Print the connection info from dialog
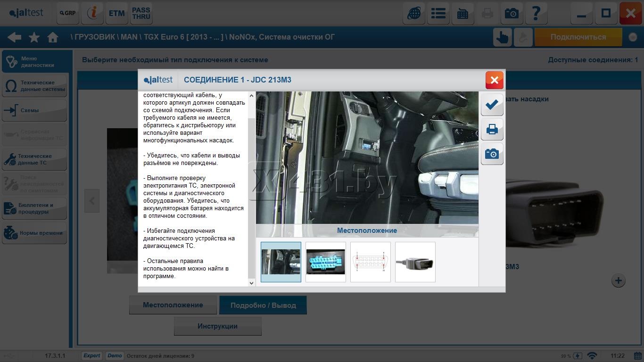This screenshot has width=644, height=362. [x=492, y=129]
